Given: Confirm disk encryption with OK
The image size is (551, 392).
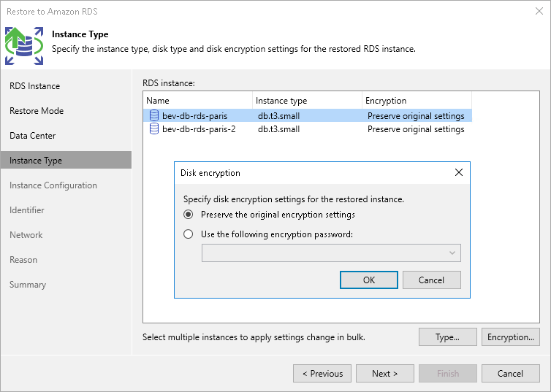Looking at the screenshot, I should 369,280.
